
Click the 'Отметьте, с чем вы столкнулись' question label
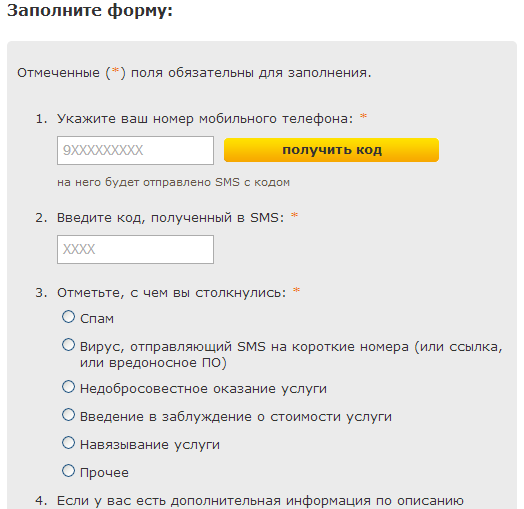click(x=171, y=293)
